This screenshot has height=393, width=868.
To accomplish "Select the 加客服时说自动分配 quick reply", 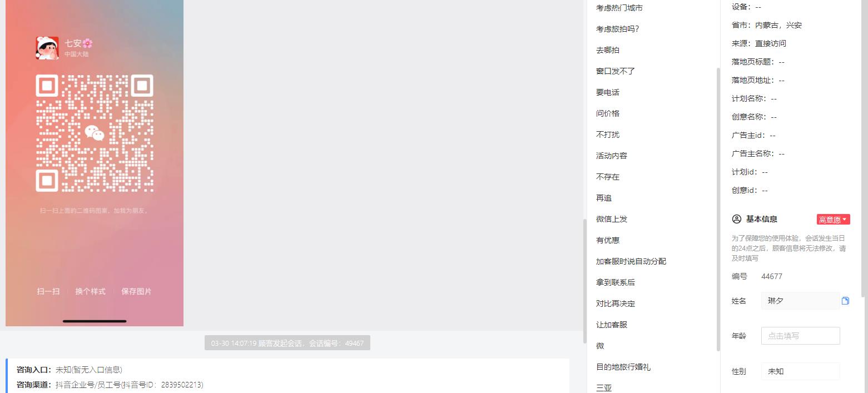I will pyautogui.click(x=631, y=261).
